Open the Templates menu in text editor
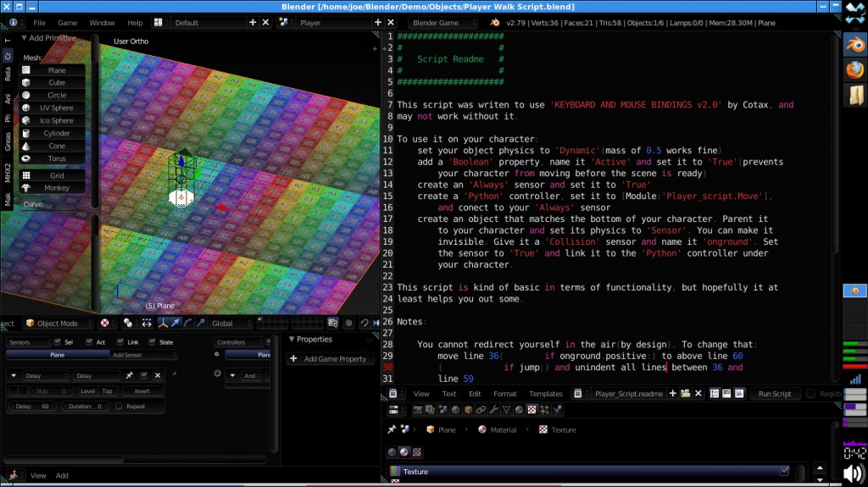The width and height of the screenshot is (868, 487). click(x=545, y=394)
